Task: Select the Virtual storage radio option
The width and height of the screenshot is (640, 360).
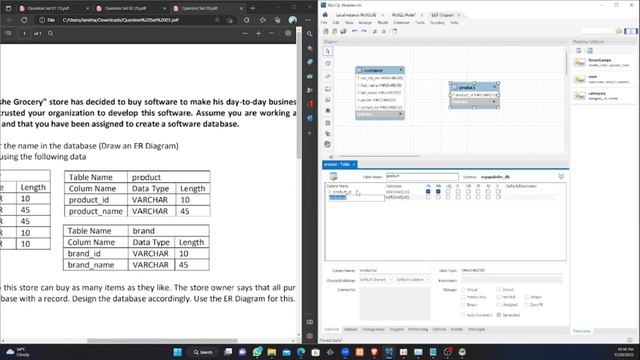Action: (x=463, y=289)
